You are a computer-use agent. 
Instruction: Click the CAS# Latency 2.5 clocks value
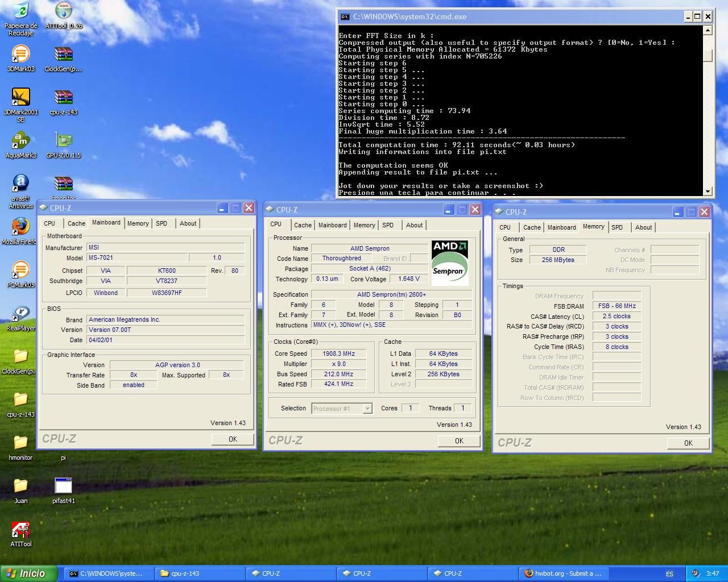pyautogui.click(x=616, y=316)
